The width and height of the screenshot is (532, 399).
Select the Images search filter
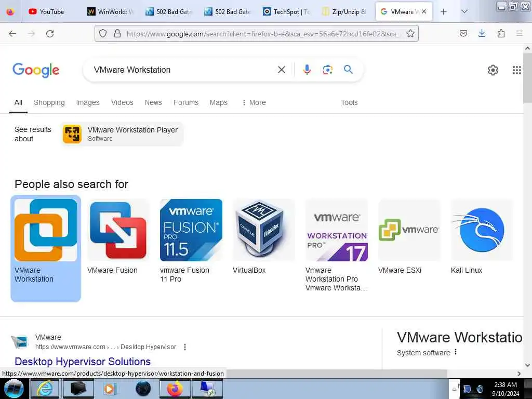pos(88,102)
